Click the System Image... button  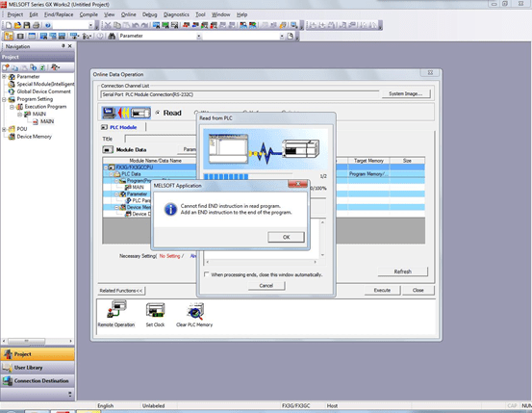tap(406, 93)
